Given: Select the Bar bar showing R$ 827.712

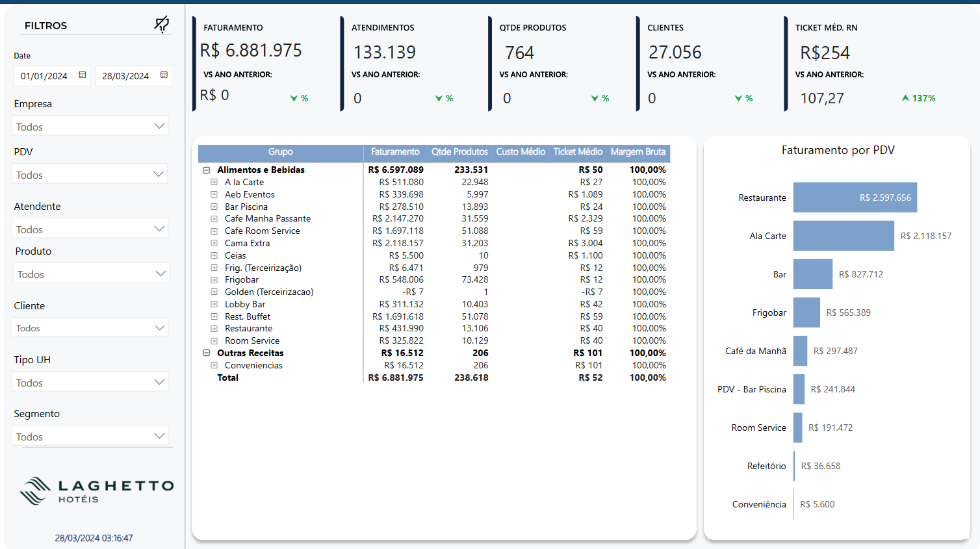Looking at the screenshot, I should pos(813,274).
